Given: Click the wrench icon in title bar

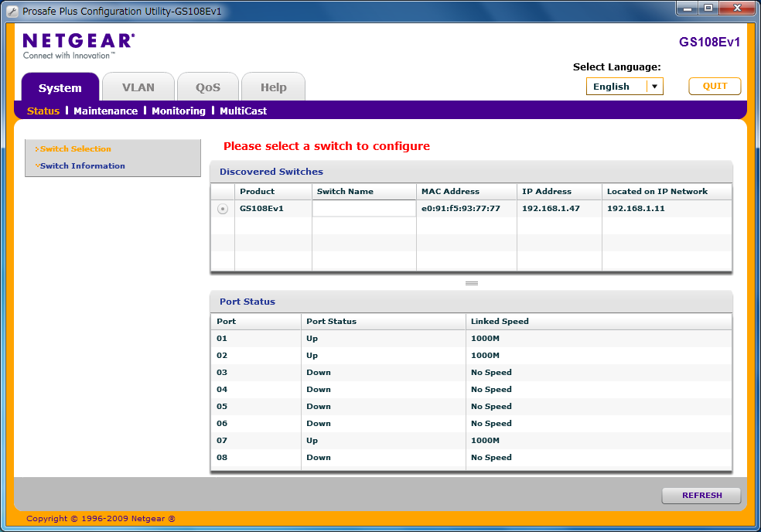Looking at the screenshot, I should coord(12,11).
